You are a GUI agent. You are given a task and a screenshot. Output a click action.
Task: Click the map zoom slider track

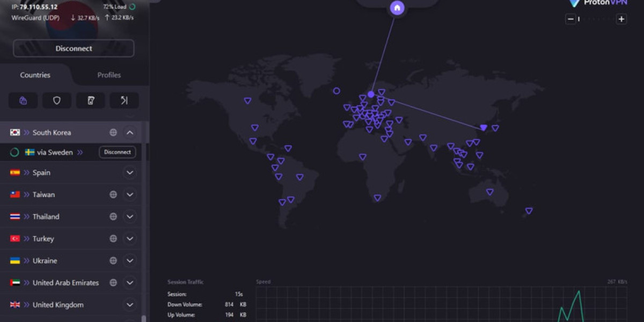tap(596, 19)
